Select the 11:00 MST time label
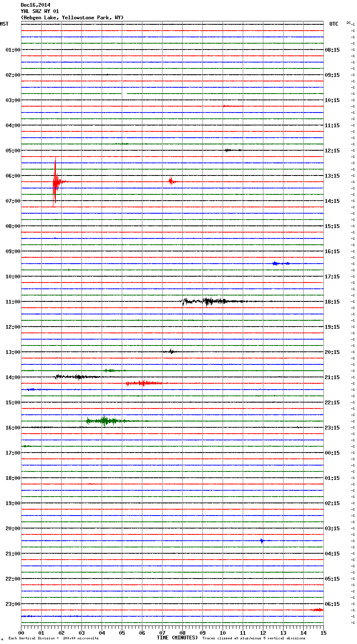Image resolution: width=357 pixels, height=644 pixels. [x=13, y=302]
